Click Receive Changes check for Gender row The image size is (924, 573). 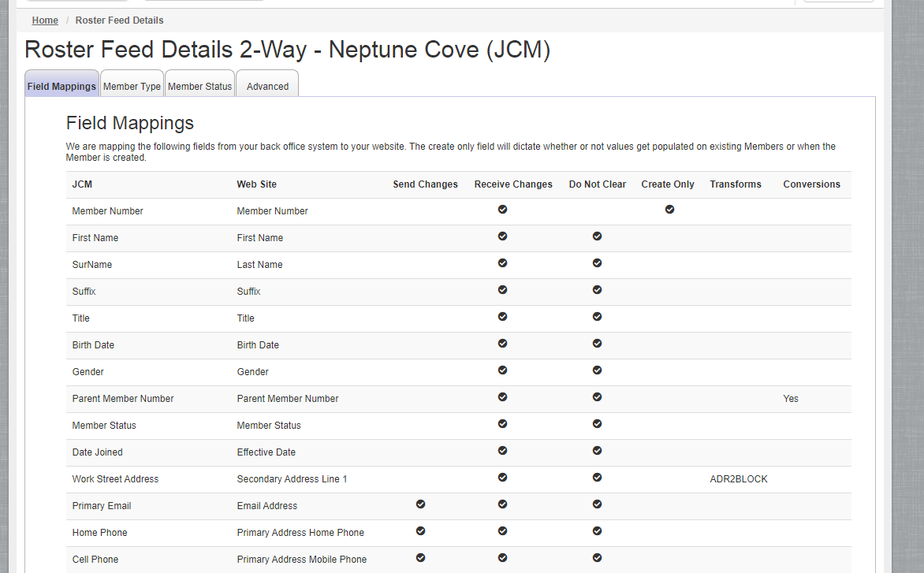(503, 370)
